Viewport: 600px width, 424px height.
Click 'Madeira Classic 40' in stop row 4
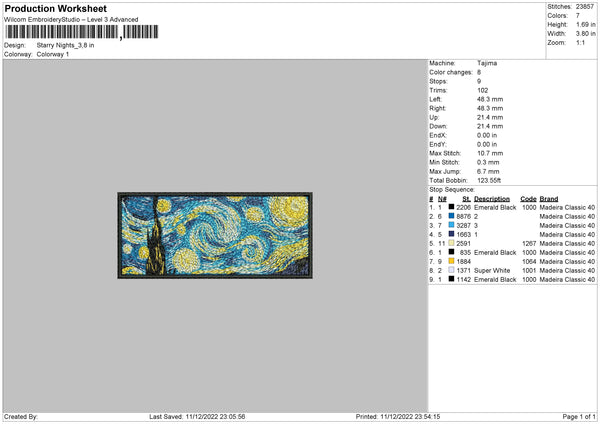click(x=567, y=235)
